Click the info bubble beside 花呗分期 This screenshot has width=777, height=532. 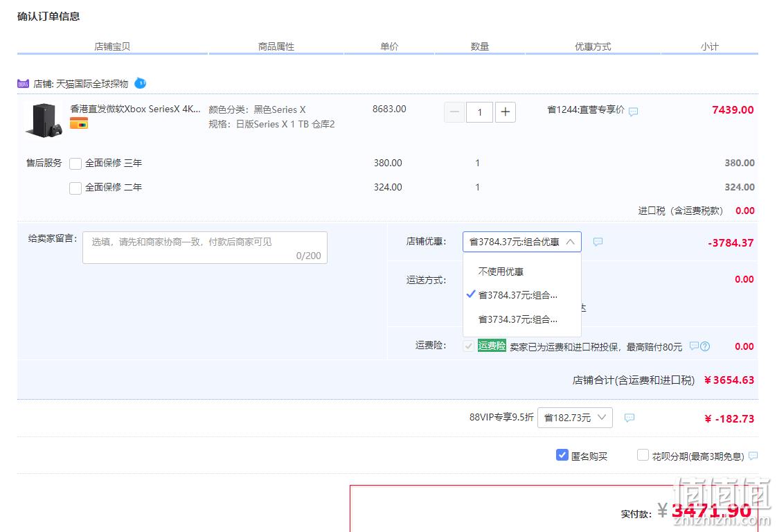tap(753, 456)
